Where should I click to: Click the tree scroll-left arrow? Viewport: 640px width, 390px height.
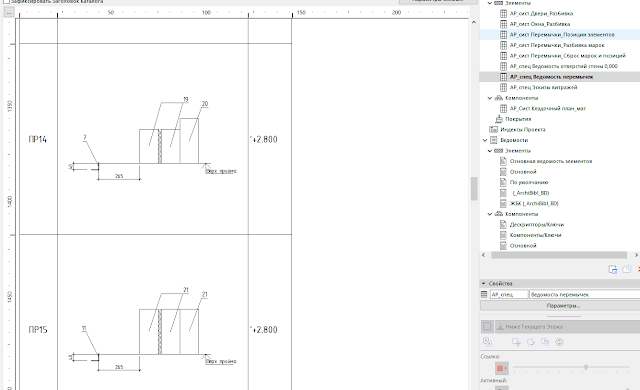(x=484, y=255)
